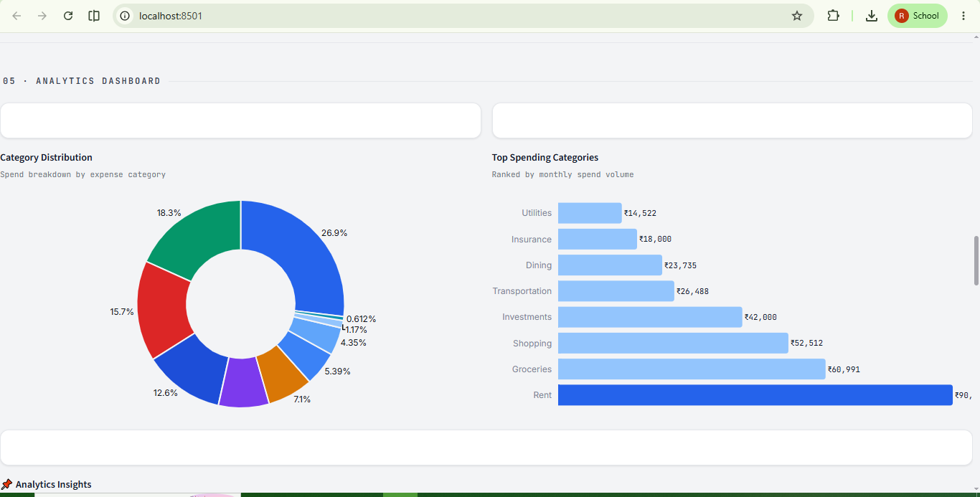Click the "Groceries" axis label
The width and height of the screenshot is (980, 497).
(532, 369)
